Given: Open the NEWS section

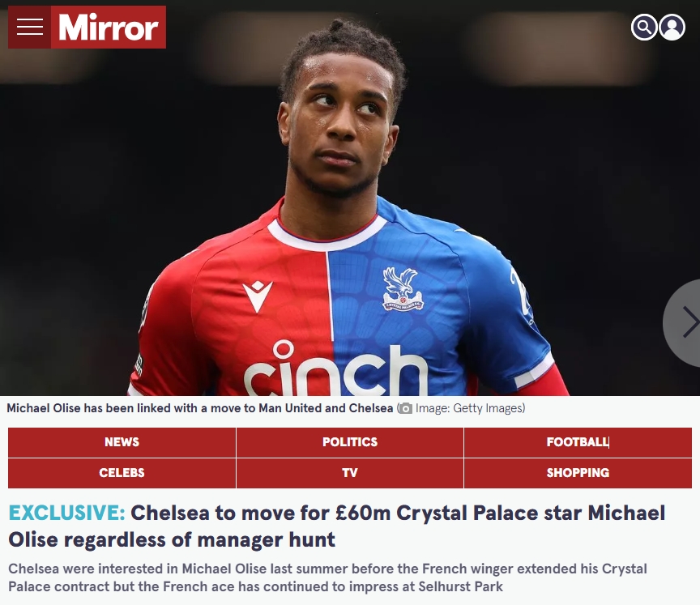Looking at the screenshot, I should pos(122,442).
